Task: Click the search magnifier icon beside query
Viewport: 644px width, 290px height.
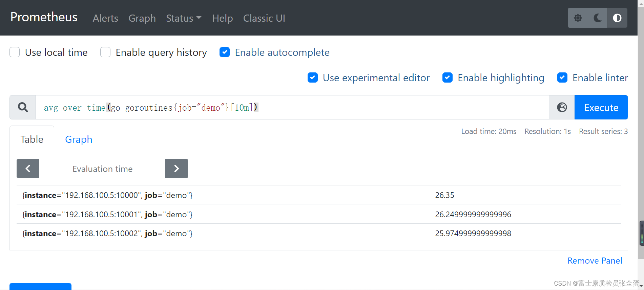Action: (23, 107)
